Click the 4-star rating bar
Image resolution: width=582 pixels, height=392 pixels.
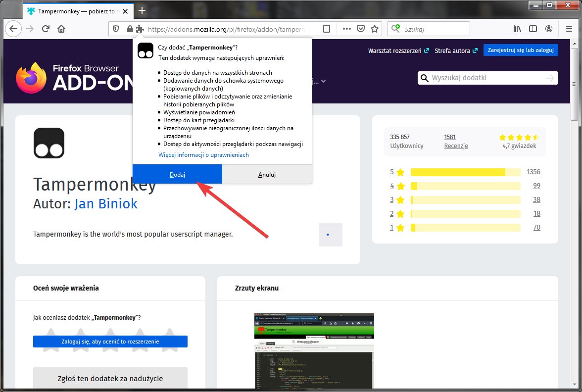click(465, 186)
